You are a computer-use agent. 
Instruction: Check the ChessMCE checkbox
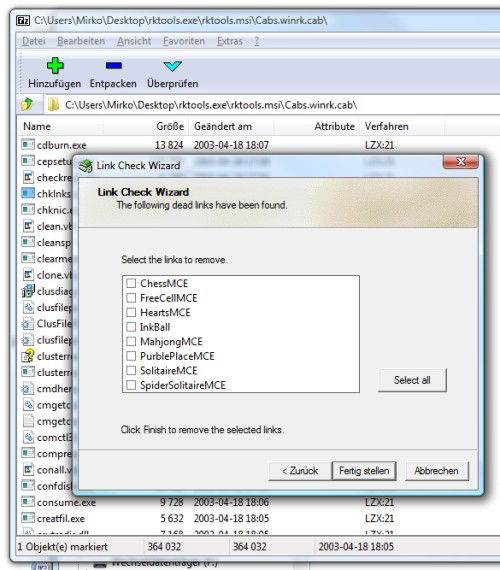click(x=131, y=283)
